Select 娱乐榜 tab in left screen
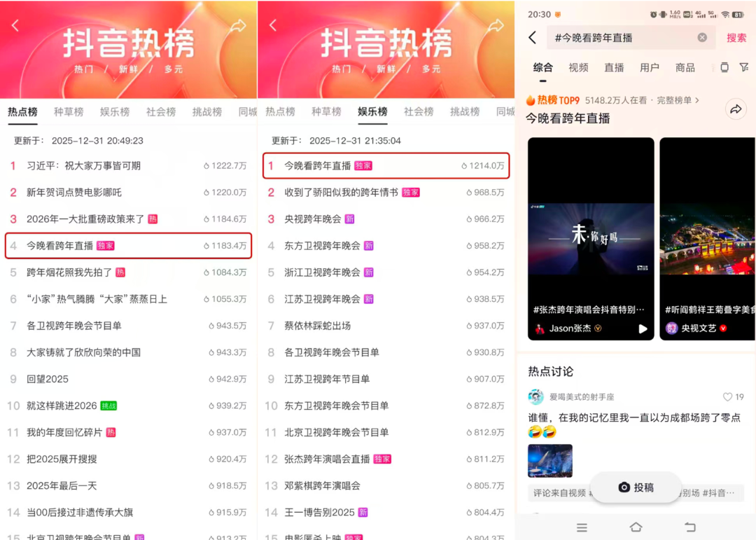The image size is (756, 540). pyautogui.click(x=115, y=112)
